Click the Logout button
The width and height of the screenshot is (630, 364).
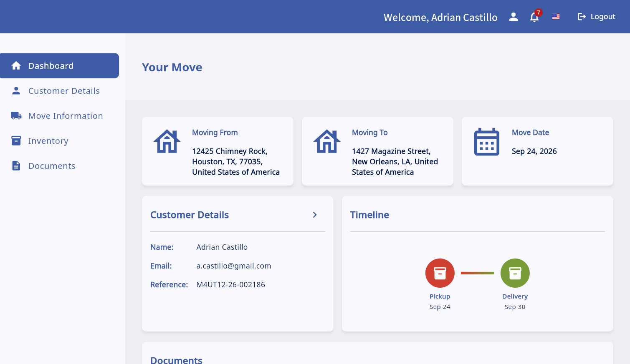(x=596, y=17)
